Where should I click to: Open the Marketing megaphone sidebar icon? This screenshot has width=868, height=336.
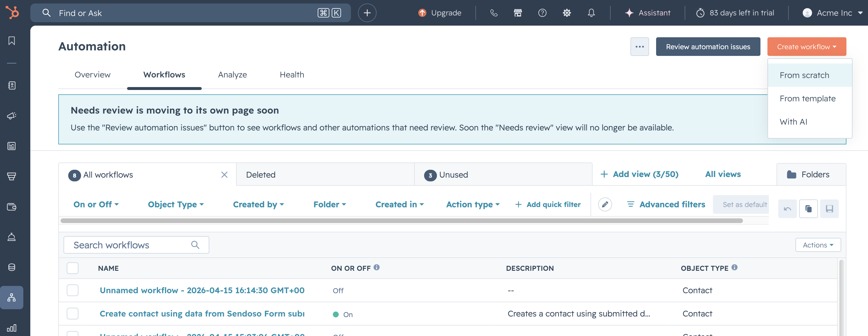pos(12,116)
